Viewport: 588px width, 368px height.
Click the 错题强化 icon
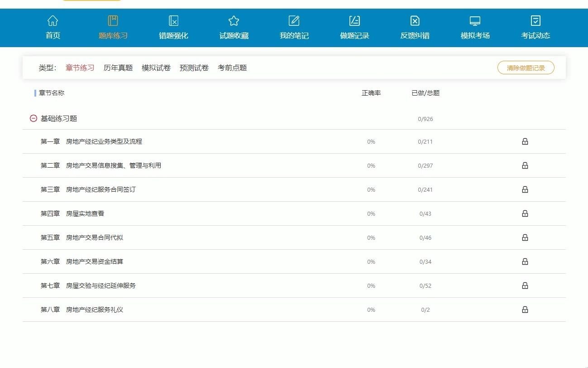[173, 20]
